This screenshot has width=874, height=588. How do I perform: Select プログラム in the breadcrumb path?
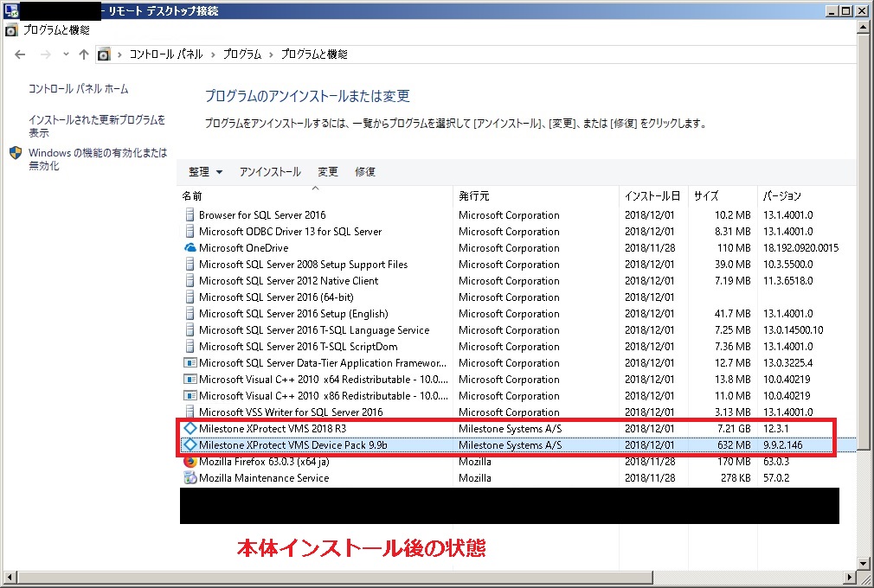(242, 54)
